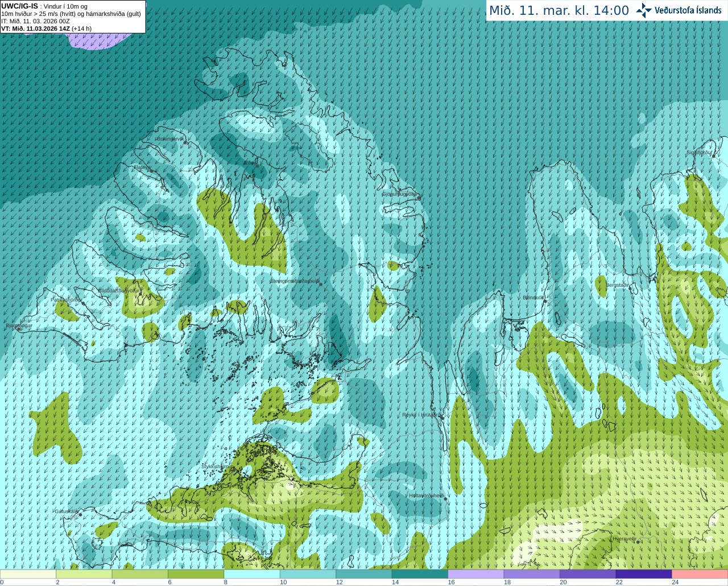This screenshot has height=586, width=728.
Task: Click the Mið. 11. mar. kl. 14:00 heading
Action: 559,10
